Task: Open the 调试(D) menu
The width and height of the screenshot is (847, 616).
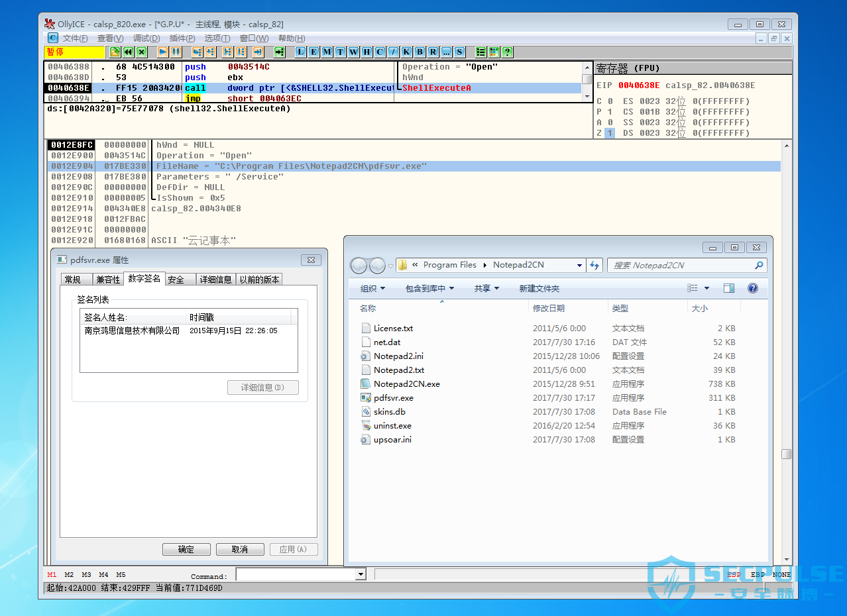Action: tap(146, 38)
